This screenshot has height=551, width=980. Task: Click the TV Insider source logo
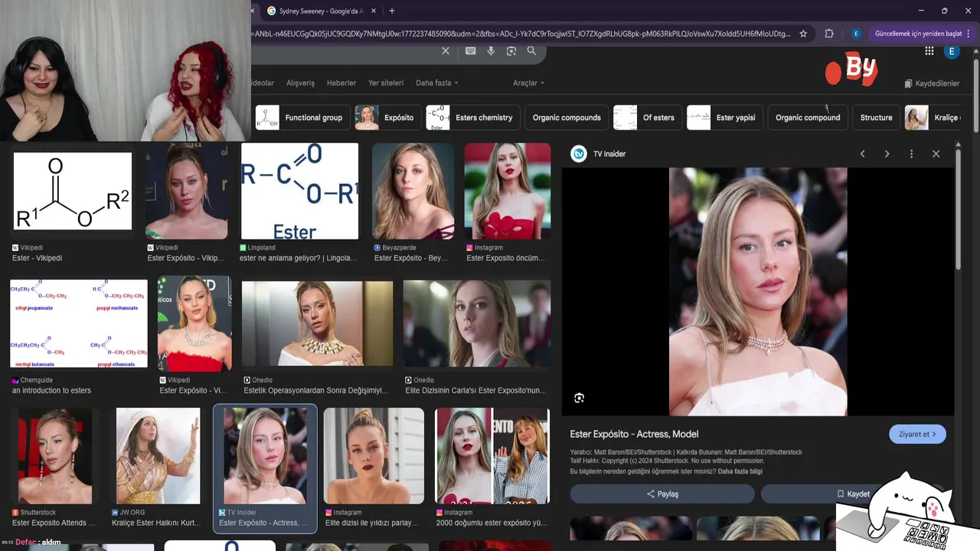coord(579,154)
